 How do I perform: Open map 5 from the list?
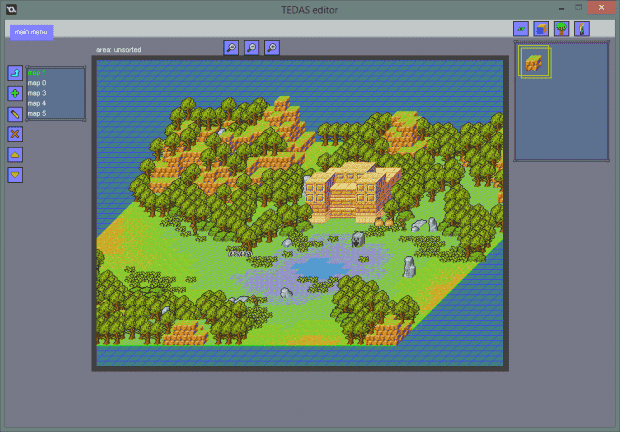click(x=37, y=113)
